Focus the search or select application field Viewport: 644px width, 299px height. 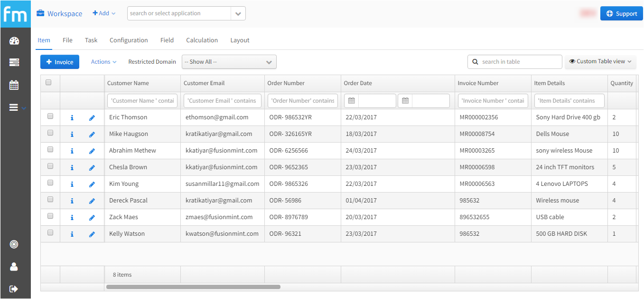point(179,13)
